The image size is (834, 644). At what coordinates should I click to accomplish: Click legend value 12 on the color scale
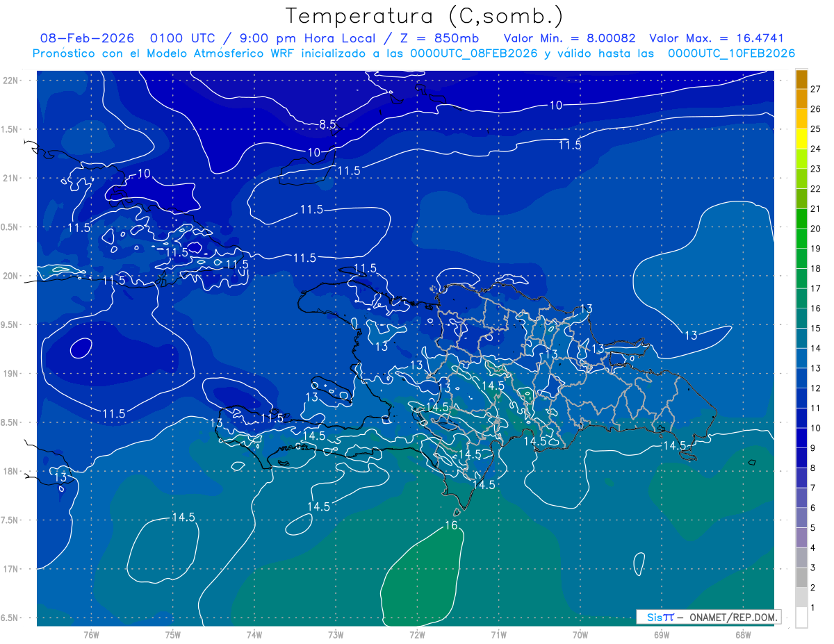[815, 388]
